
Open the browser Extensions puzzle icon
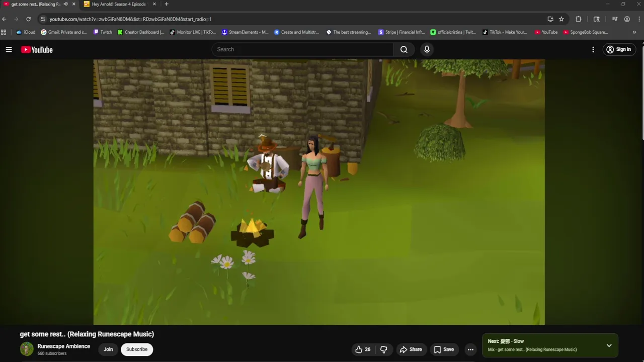(578, 19)
